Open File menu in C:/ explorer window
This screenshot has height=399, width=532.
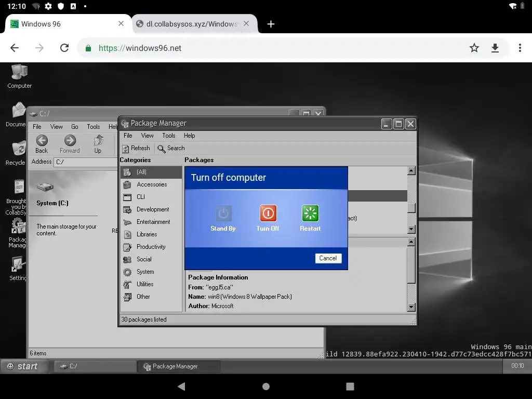point(37,127)
